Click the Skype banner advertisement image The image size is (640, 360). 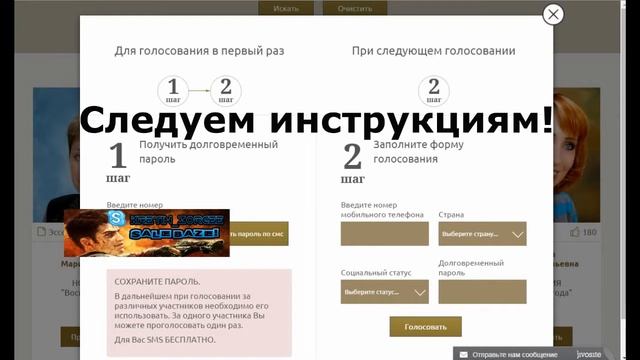click(147, 233)
